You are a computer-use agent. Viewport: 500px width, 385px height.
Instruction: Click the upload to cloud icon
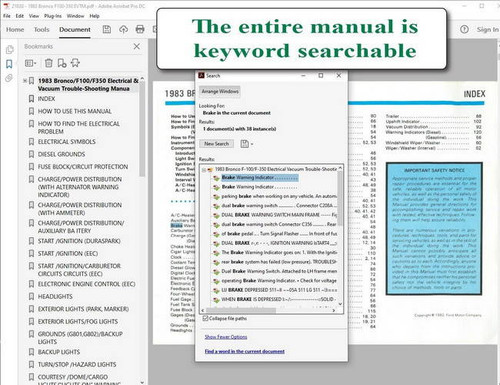tap(123, 29)
